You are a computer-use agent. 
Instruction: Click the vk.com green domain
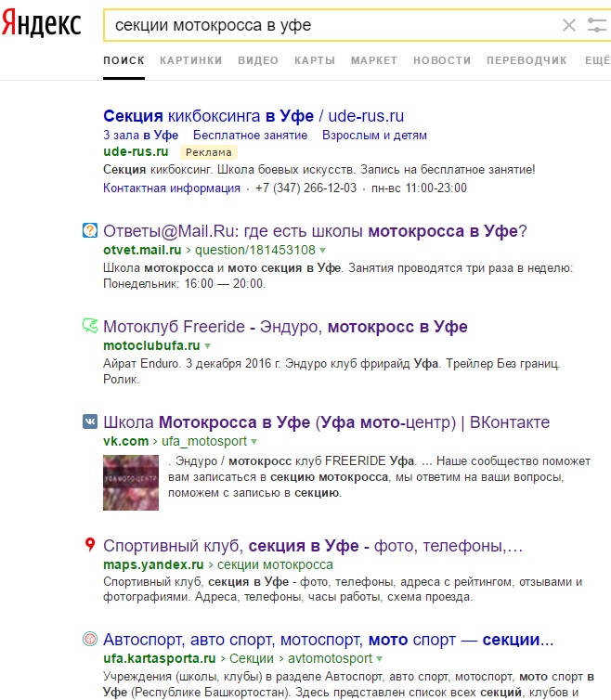pyautogui.click(x=125, y=441)
